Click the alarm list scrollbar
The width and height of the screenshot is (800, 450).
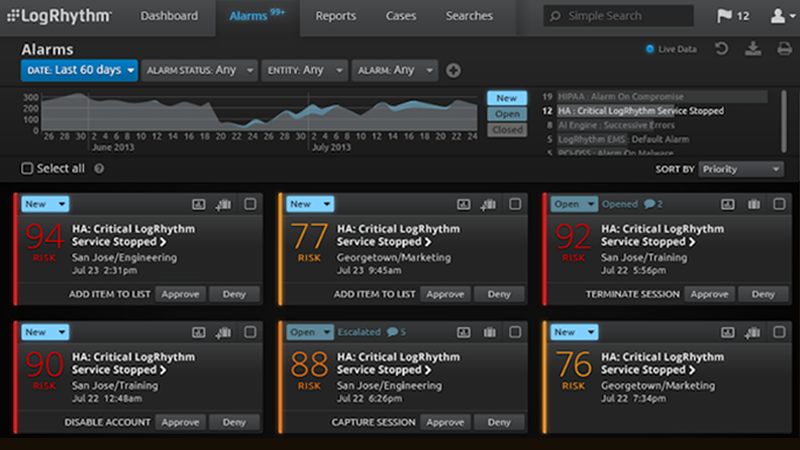point(784,121)
